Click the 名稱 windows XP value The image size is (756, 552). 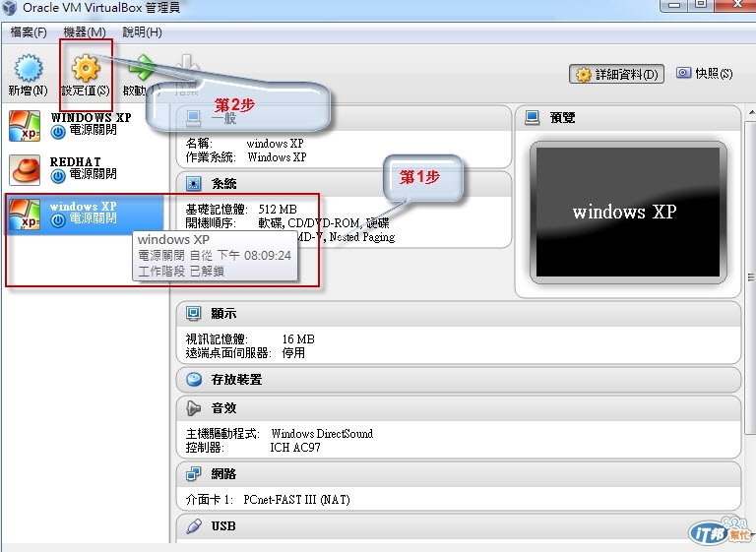pyautogui.click(x=275, y=144)
